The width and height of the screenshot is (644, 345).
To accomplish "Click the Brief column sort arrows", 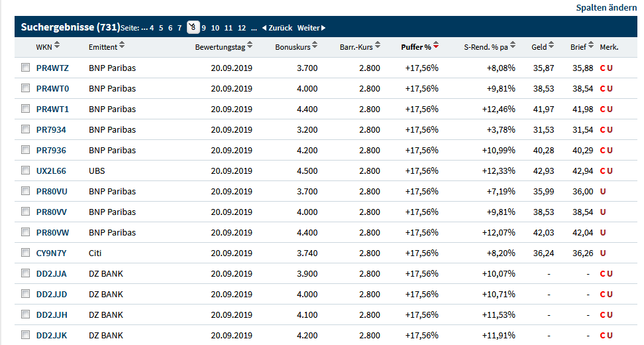I will (x=592, y=46).
